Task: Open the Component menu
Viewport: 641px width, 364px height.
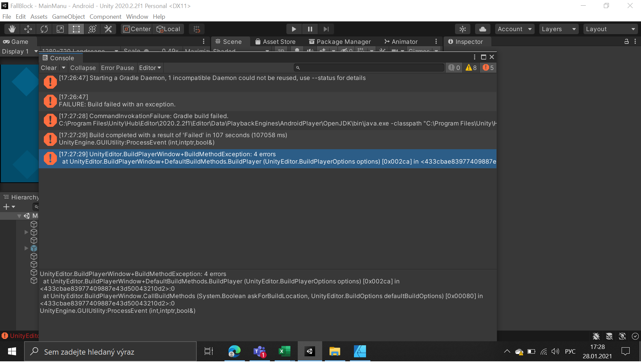Action: (x=105, y=17)
